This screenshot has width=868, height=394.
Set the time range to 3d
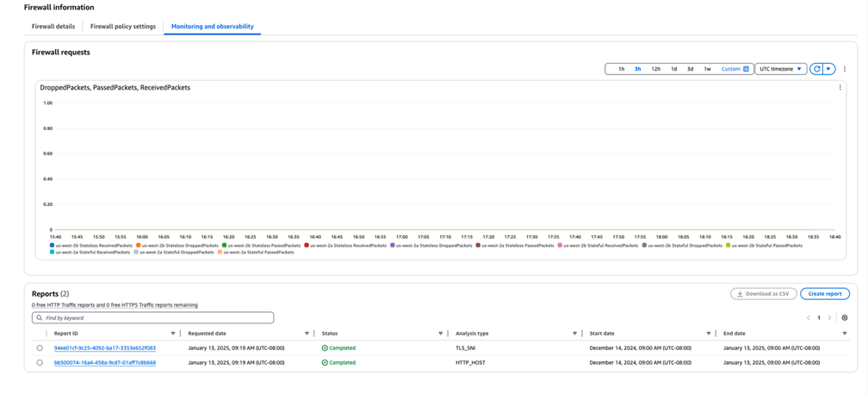pos(691,69)
